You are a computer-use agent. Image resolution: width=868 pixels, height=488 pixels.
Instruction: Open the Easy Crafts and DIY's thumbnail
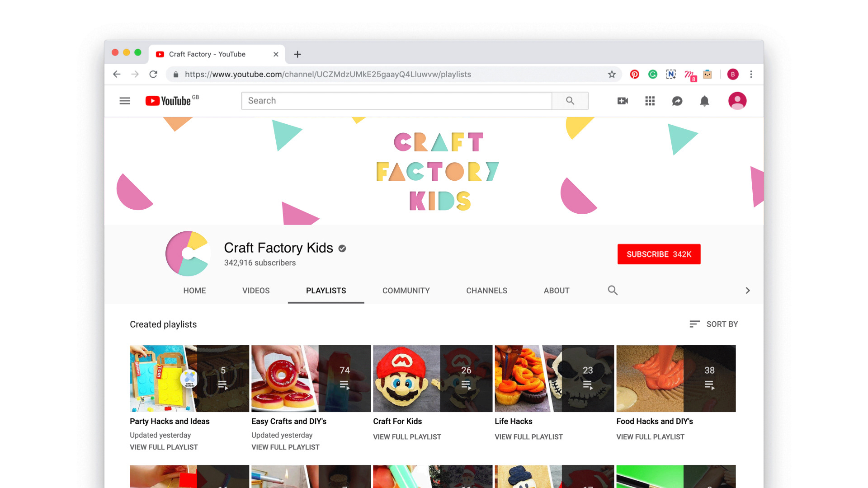pos(311,379)
